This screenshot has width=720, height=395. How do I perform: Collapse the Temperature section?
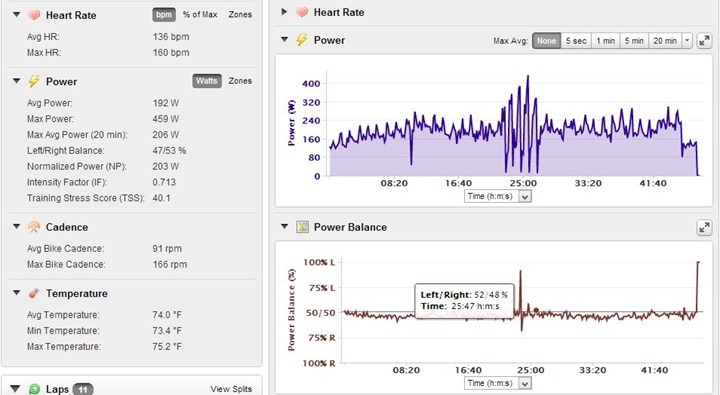17,293
